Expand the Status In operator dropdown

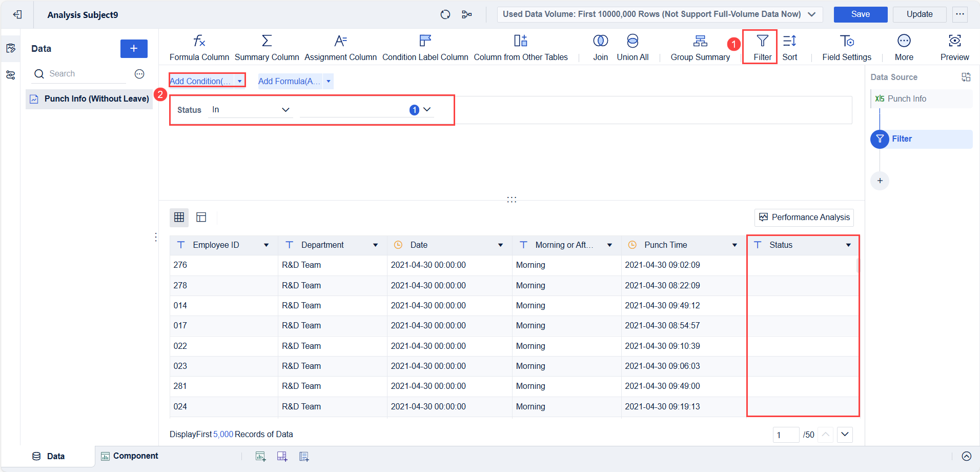click(x=250, y=109)
